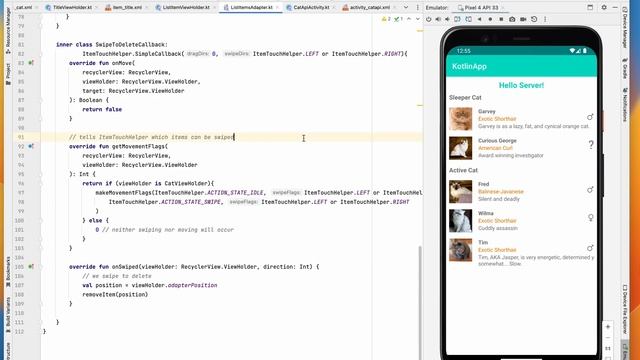Image resolution: width=640 pixels, height=360 pixels.
Task: Tap Wilma's cat photo thumbnail
Action: (x=460, y=220)
